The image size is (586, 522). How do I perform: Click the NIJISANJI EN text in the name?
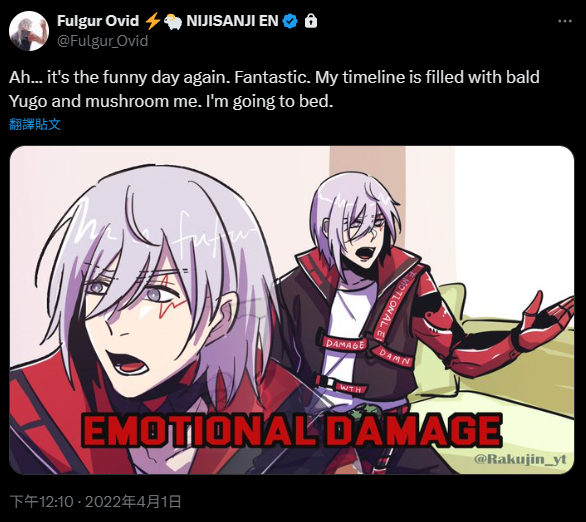pyautogui.click(x=232, y=21)
